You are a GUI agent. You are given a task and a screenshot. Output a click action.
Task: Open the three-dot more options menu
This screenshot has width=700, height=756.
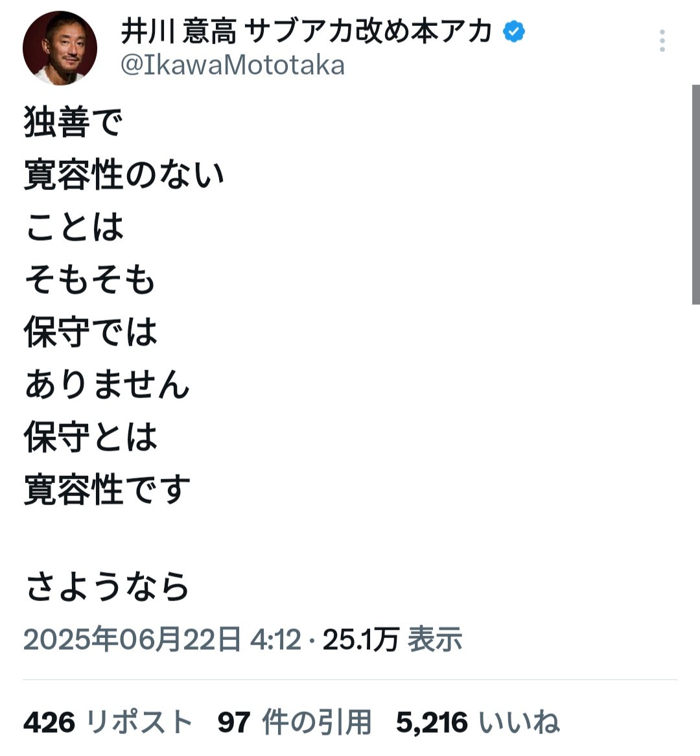click(662, 41)
